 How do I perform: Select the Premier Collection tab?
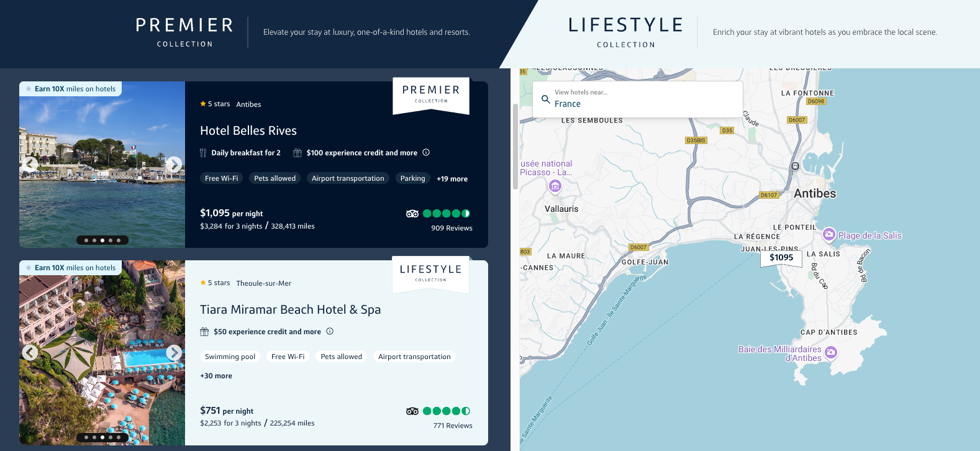tap(184, 32)
